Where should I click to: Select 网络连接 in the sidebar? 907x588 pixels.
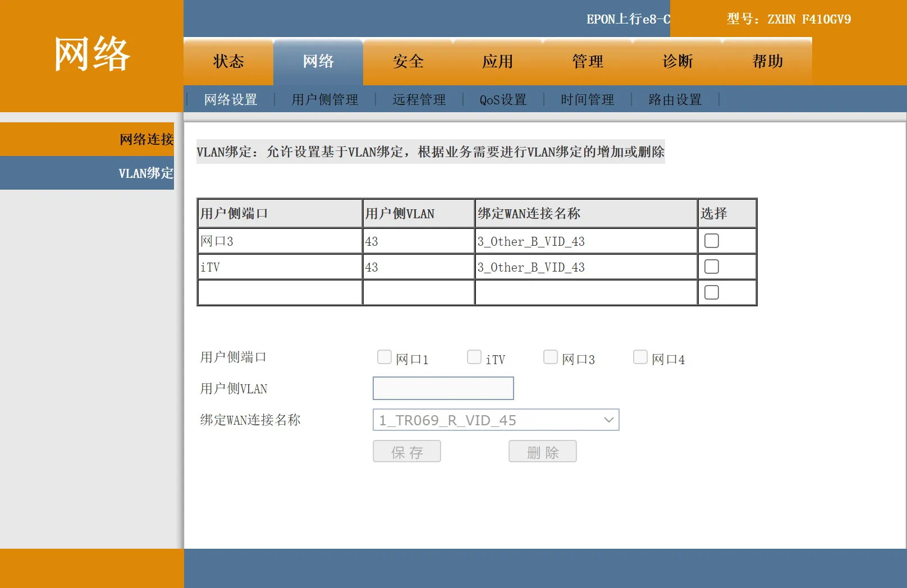(x=144, y=139)
